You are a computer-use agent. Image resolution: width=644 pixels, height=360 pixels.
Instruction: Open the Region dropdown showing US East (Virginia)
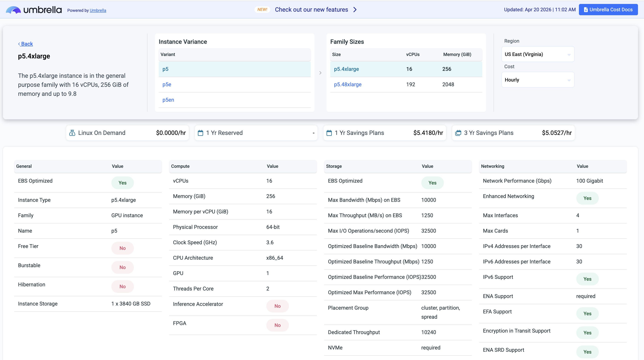click(x=538, y=54)
